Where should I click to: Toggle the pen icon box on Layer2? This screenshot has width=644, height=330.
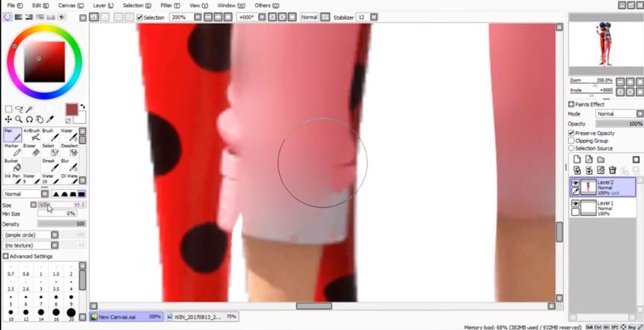tap(576, 191)
